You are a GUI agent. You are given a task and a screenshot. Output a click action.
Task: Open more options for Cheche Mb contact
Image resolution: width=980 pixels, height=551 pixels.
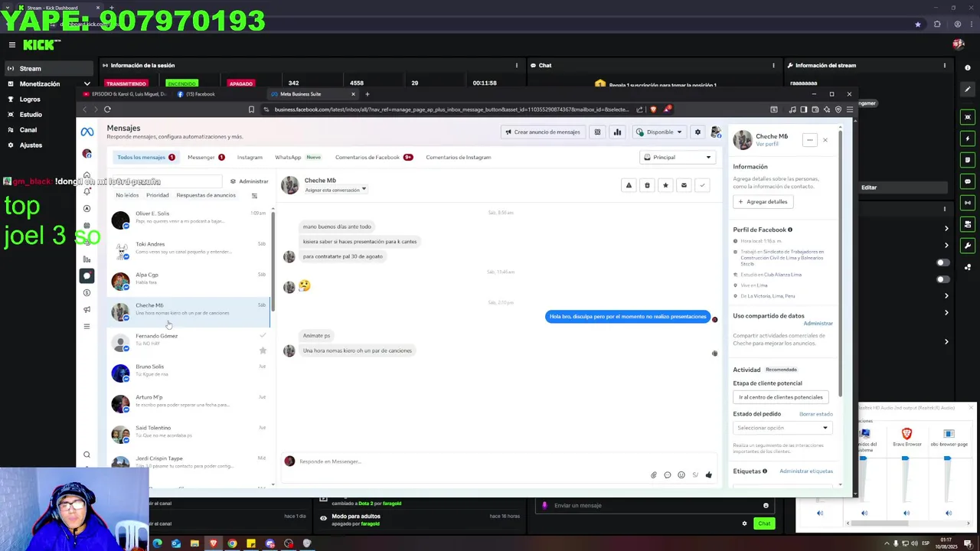pyautogui.click(x=809, y=140)
